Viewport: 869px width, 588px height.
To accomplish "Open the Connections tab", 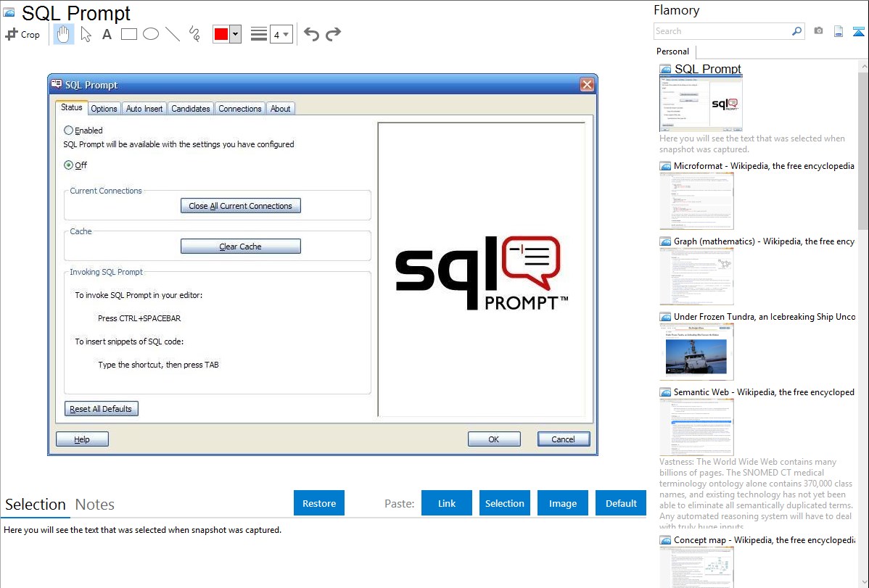I will point(240,109).
